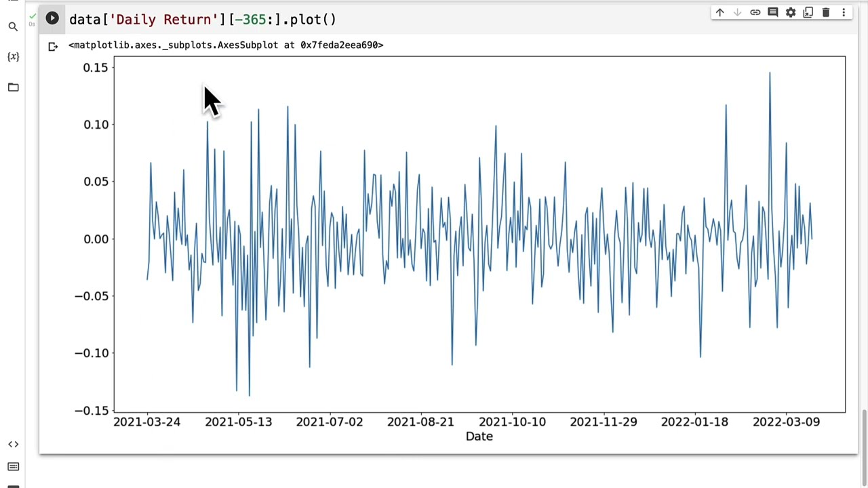Screen dimensions: 868x488
Task: Open the variables {x} panel
Action: coord(13,56)
